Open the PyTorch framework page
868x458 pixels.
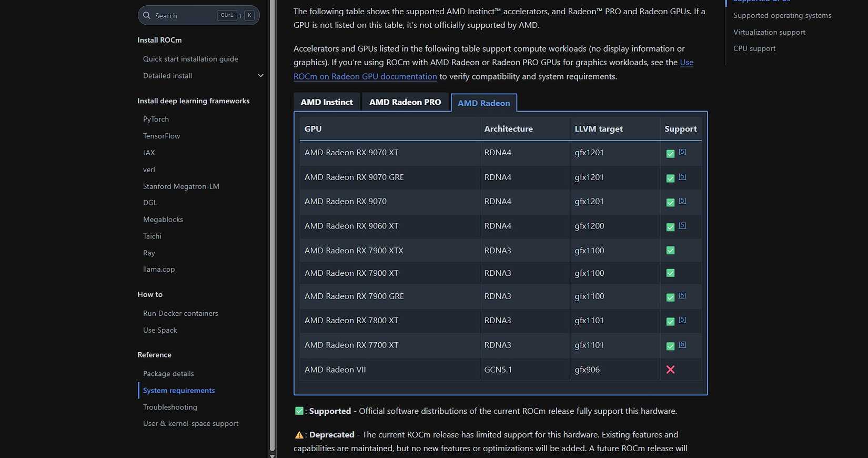156,120
